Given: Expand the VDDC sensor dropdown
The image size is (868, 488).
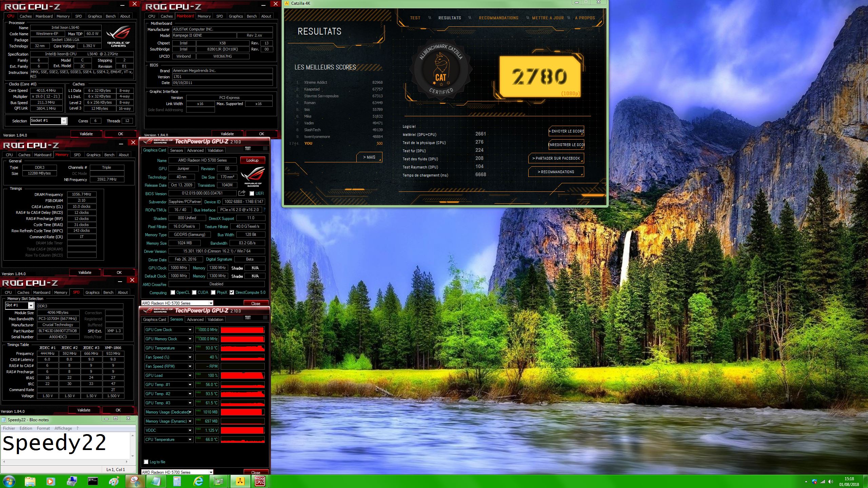Looking at the screenshot, I should coord(190,430).
